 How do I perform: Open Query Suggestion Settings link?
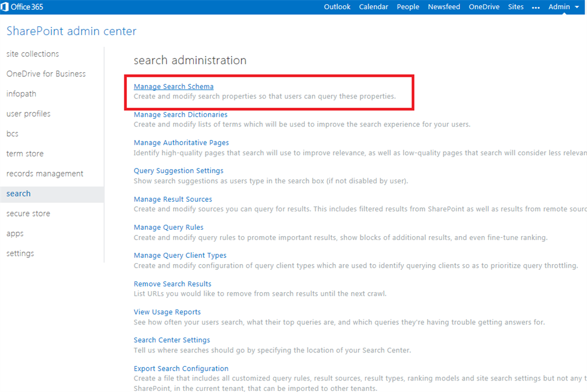pos(179,171)
